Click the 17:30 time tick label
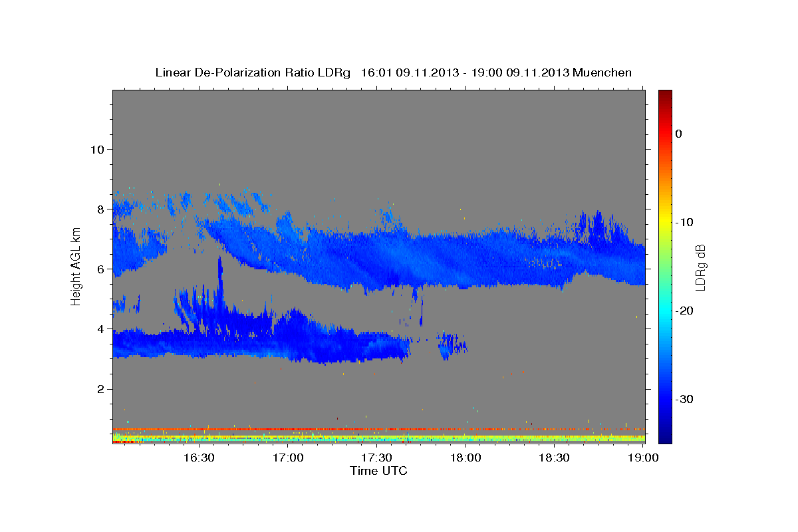The image size is (798, 532). click(x=376, y=458)
